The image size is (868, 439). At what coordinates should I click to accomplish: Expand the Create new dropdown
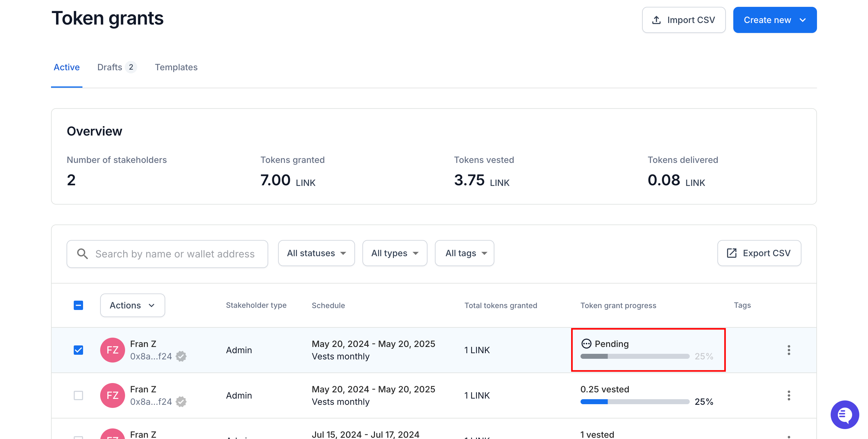click(775, 20)
